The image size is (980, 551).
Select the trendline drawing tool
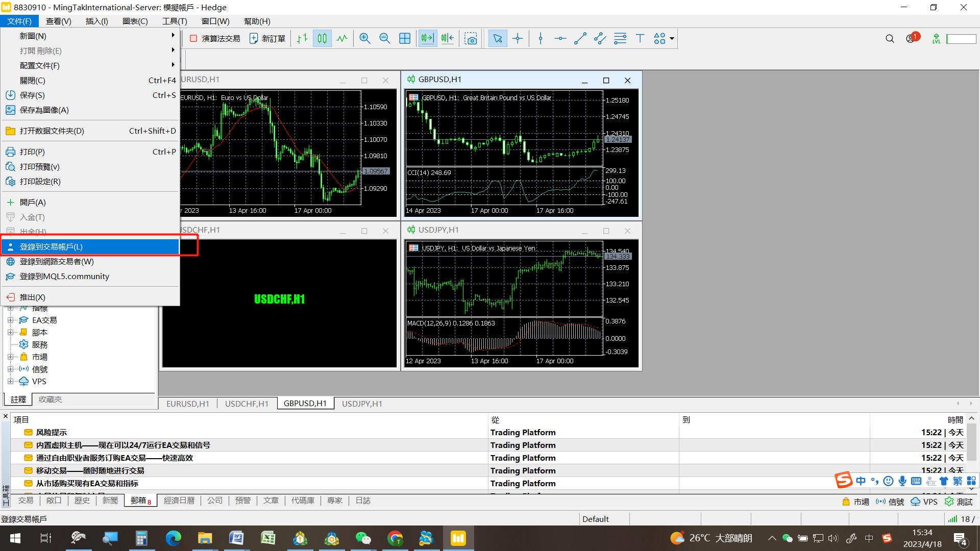click(x=580, y=39)
